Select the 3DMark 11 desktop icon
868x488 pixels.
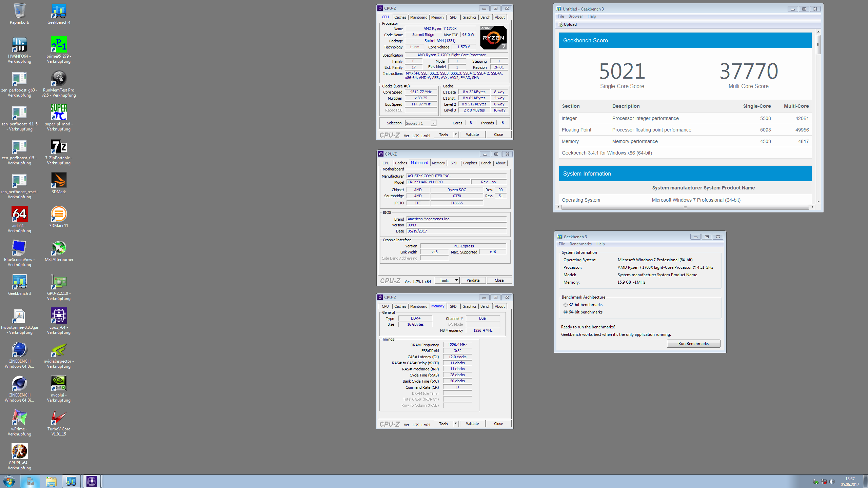(59, 217)
